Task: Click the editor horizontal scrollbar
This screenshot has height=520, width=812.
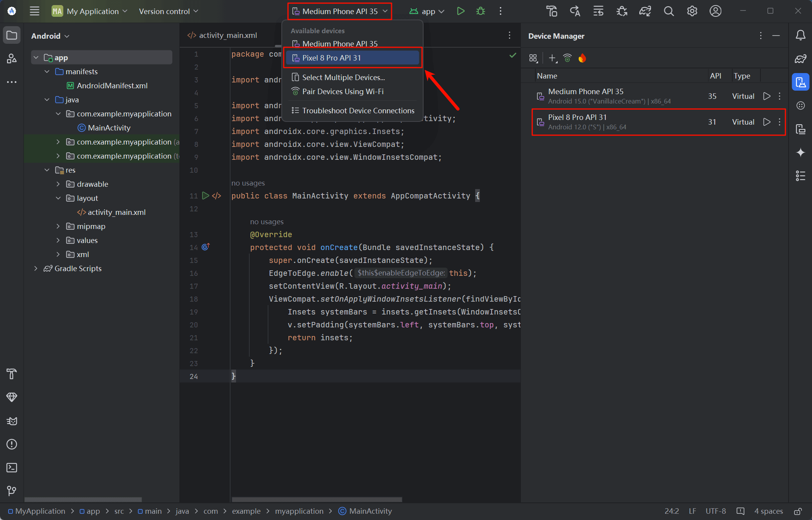Action: coord(317,499)
